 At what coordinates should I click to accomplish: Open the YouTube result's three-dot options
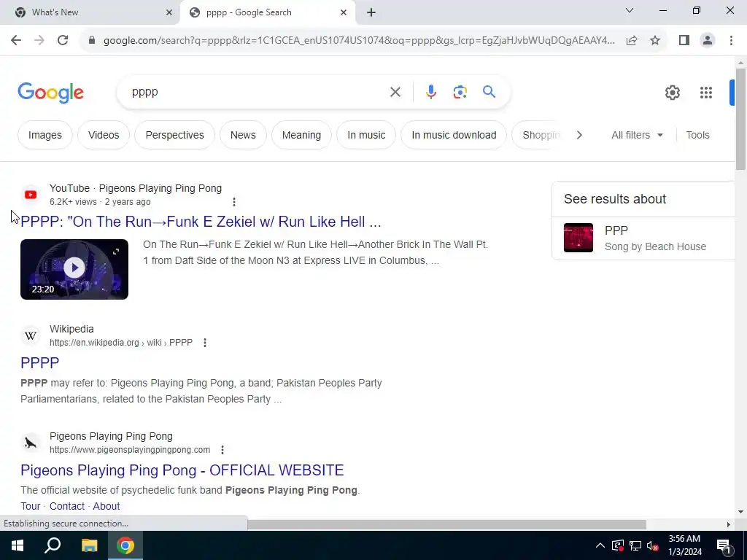click(x=234, y=202)
